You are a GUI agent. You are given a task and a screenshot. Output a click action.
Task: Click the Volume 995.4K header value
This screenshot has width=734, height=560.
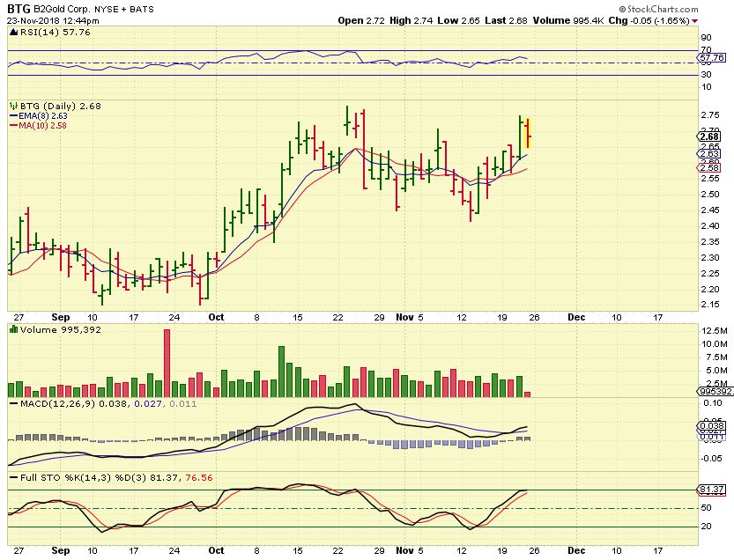click(x=568, y=20)
